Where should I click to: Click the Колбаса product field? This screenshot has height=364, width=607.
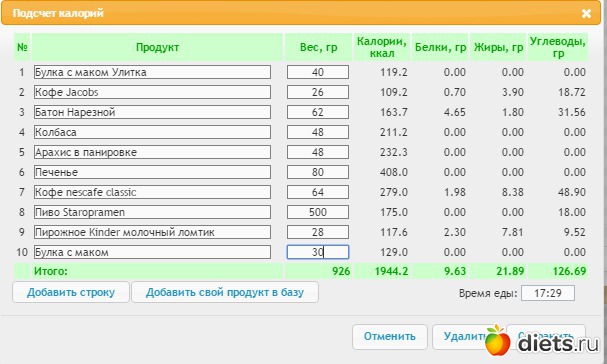[x=152, y=132]
